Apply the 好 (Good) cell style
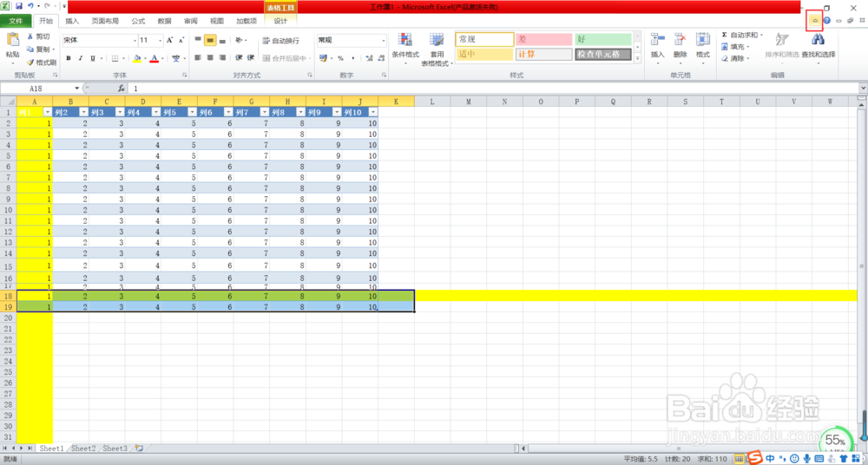Viewport: 868px width, 465px height. tap(603, 39)
